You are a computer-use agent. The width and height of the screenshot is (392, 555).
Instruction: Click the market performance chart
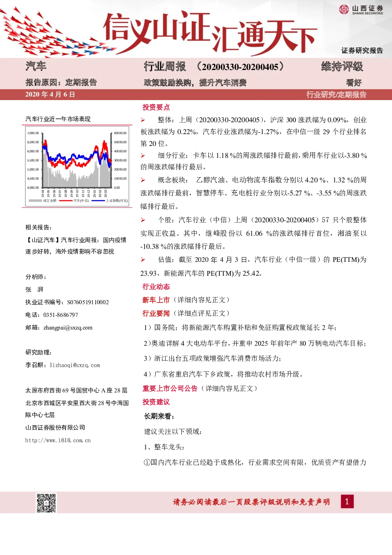tap(77, 166)
